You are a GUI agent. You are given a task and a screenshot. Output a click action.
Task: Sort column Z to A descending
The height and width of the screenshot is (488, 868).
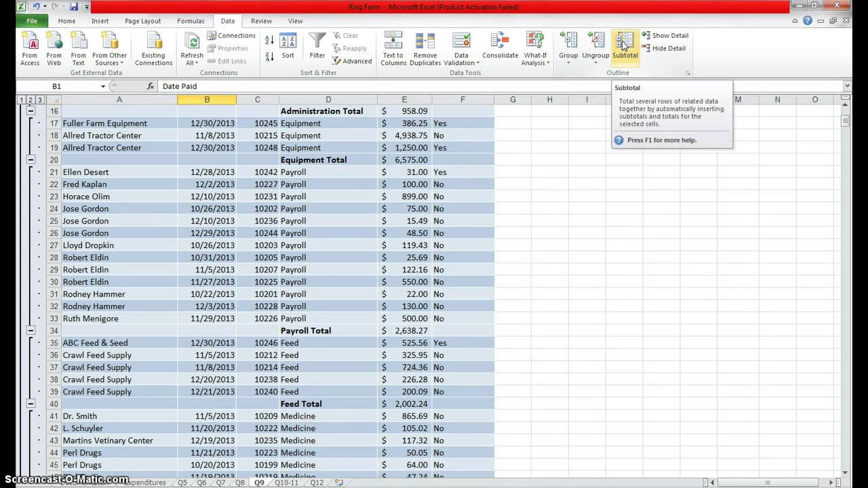coord(269,56)
